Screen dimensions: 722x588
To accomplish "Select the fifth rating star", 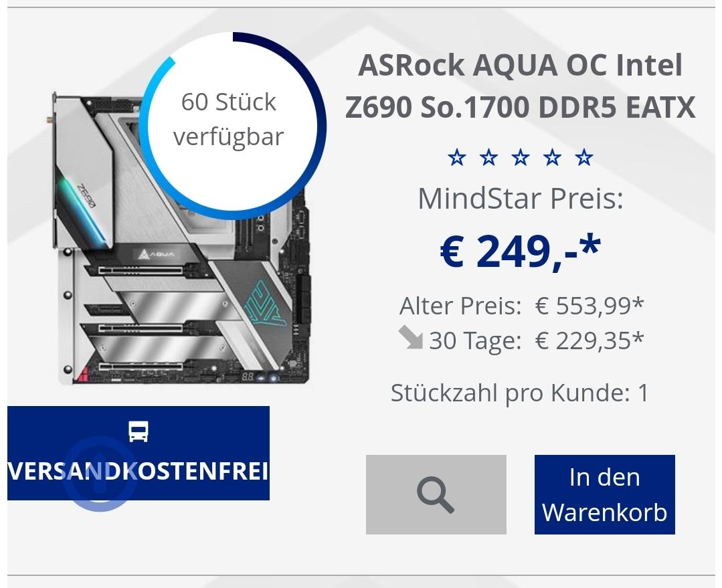I will pyautogui.click(x=584, y=158).
